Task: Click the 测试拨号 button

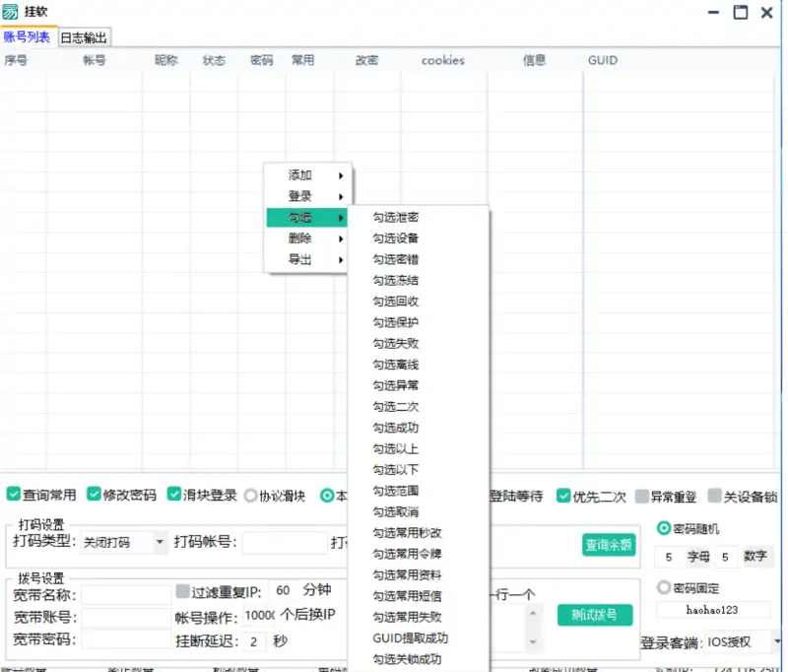Action: point(596,613)
